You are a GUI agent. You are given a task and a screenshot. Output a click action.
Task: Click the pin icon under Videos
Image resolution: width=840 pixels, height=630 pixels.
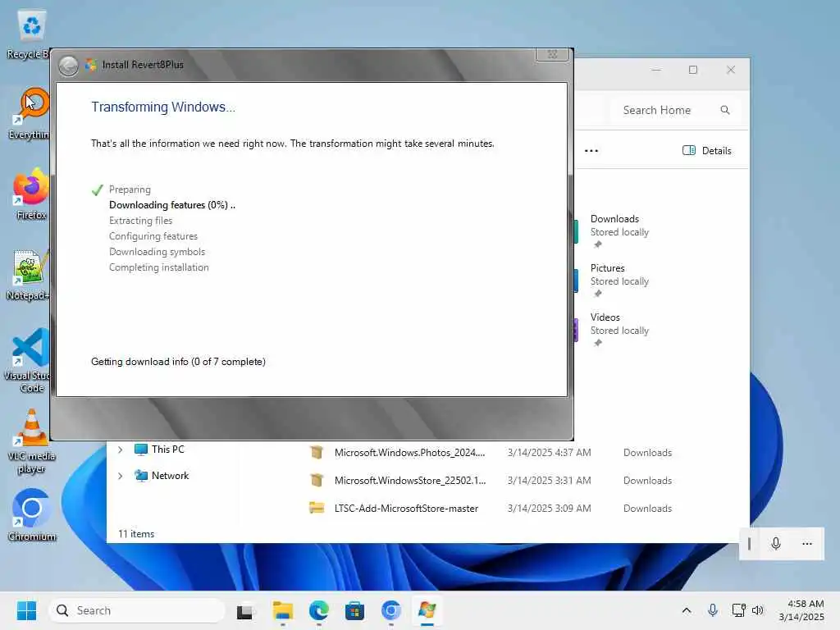coord(598,343)
